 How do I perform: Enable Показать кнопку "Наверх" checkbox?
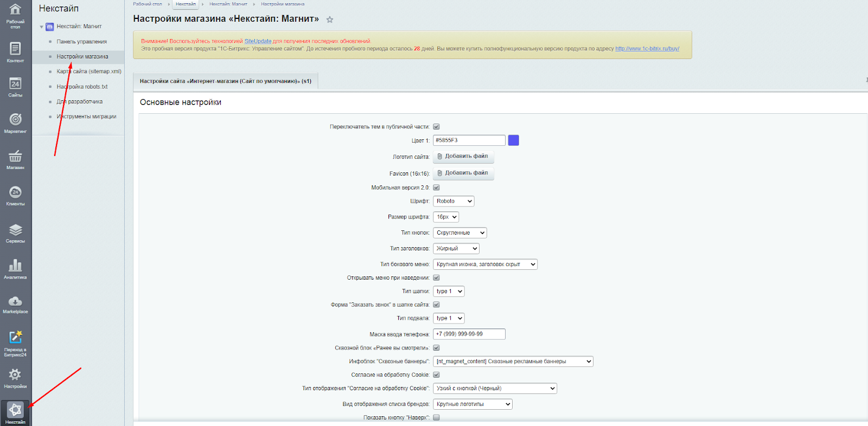(436, 417)
